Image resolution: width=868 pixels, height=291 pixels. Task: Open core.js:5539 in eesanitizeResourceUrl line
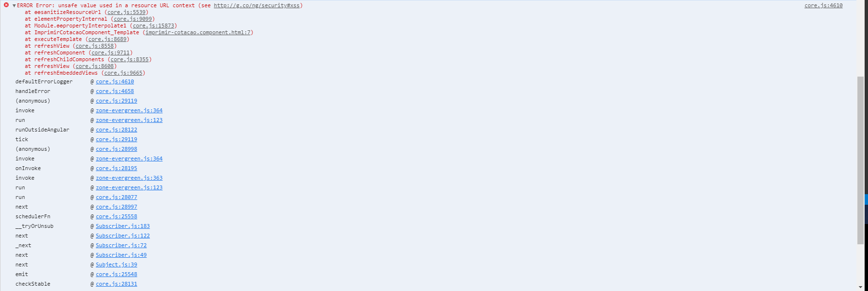point(126,13)
